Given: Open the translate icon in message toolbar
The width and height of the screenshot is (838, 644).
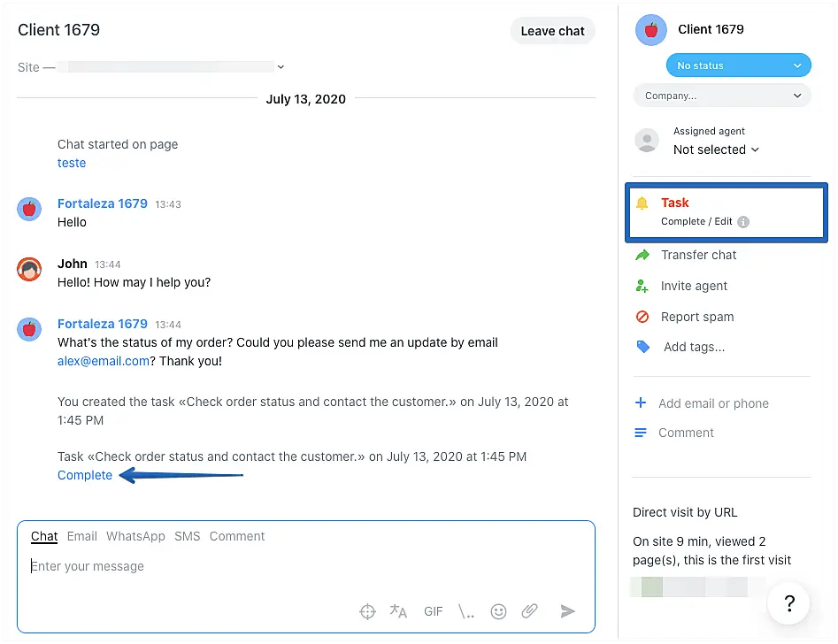Looking at the screenshot, I should pos(398,611).
